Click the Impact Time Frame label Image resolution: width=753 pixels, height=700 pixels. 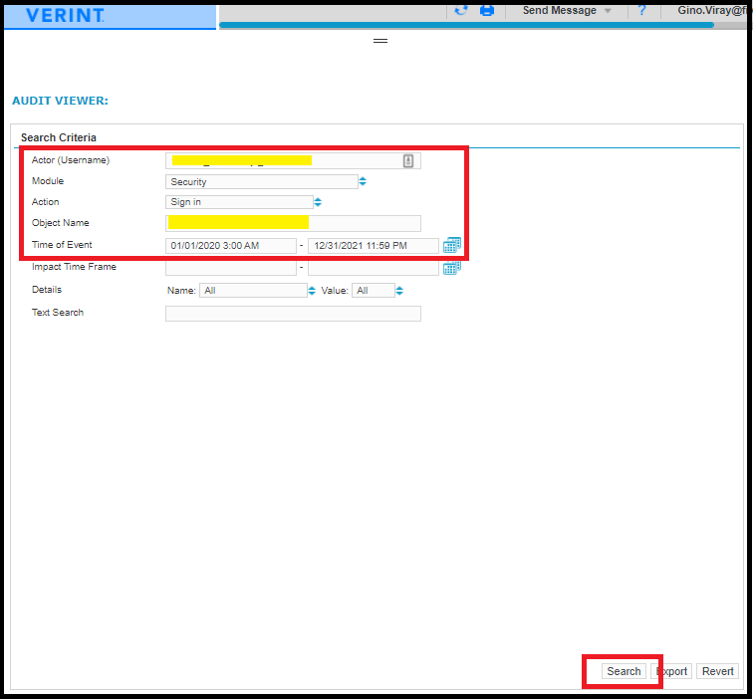(74, 267)
